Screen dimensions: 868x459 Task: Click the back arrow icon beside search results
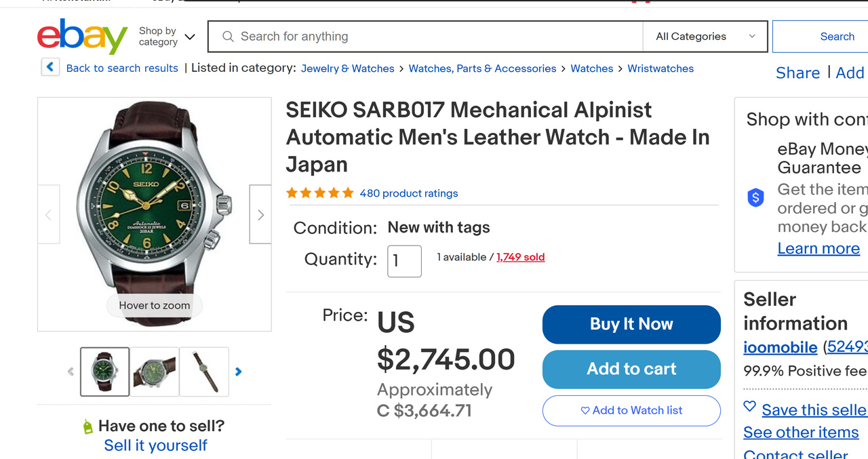(x=50, y=68)
